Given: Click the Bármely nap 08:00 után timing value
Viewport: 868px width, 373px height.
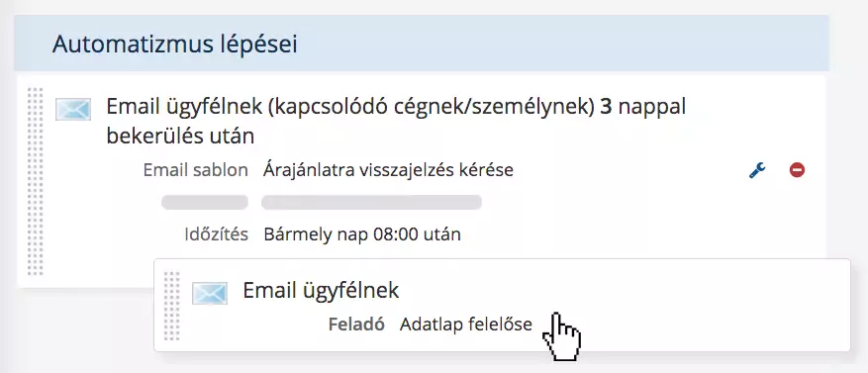Looking at the screenshot, I should coord(362,234).
